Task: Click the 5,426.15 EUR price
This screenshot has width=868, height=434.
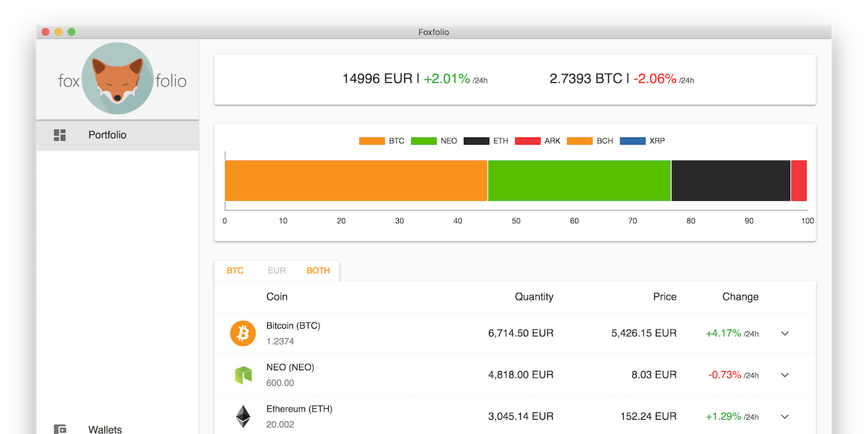Action: [x=644, y=333]
